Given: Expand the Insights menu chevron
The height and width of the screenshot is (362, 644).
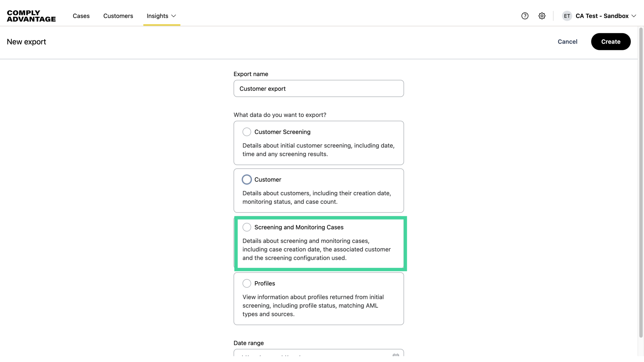Looking at the screenshot, I should click(173, 16).
